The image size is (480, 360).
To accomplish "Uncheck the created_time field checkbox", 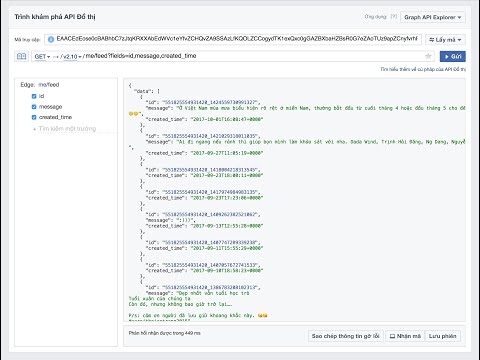I will pyautogui.click(x=34, y=117).
